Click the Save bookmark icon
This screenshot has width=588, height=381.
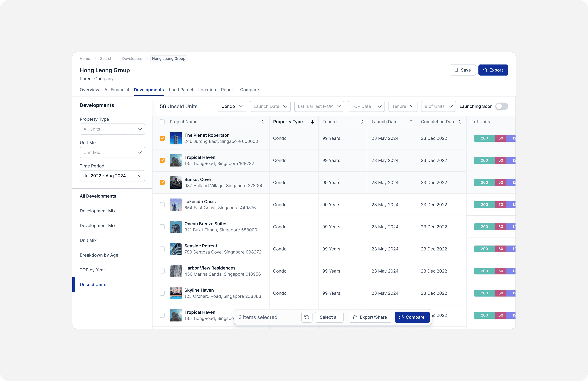tap(456, 70)
